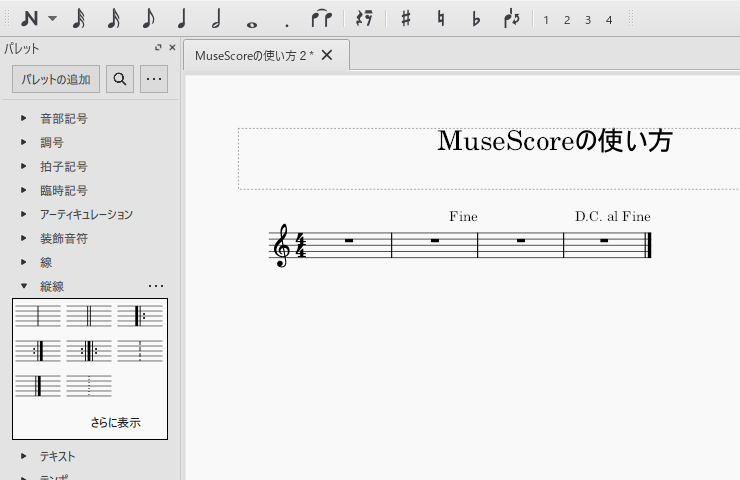The width and height of the screenshot is (740, 480).
Task: Expand 装飾音符 palette
Action: coord(24,238)
